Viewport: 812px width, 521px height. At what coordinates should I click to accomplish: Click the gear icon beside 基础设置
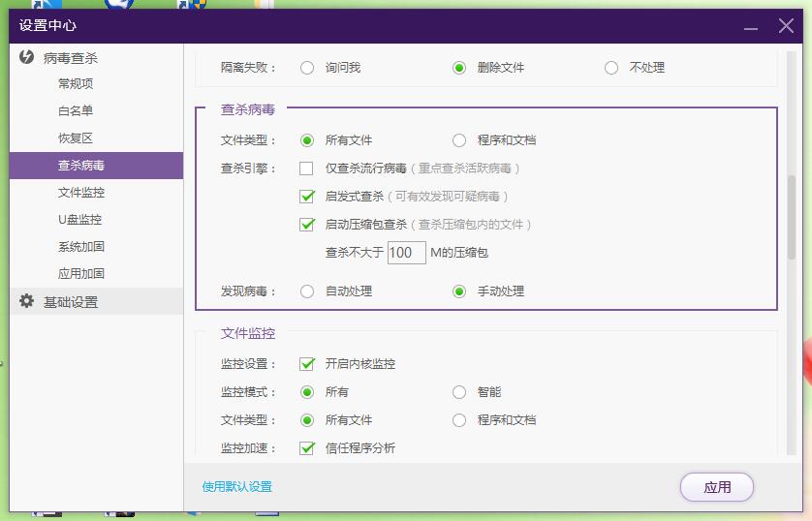pyautogui.click(x=27, y=301)
